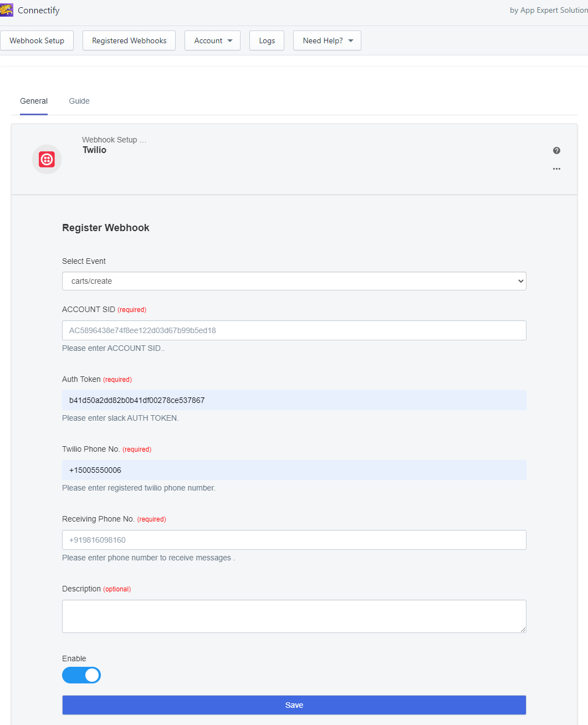Open the three-dot more options menu
This screenshot has height=725, width=588.
coord(556,169)
